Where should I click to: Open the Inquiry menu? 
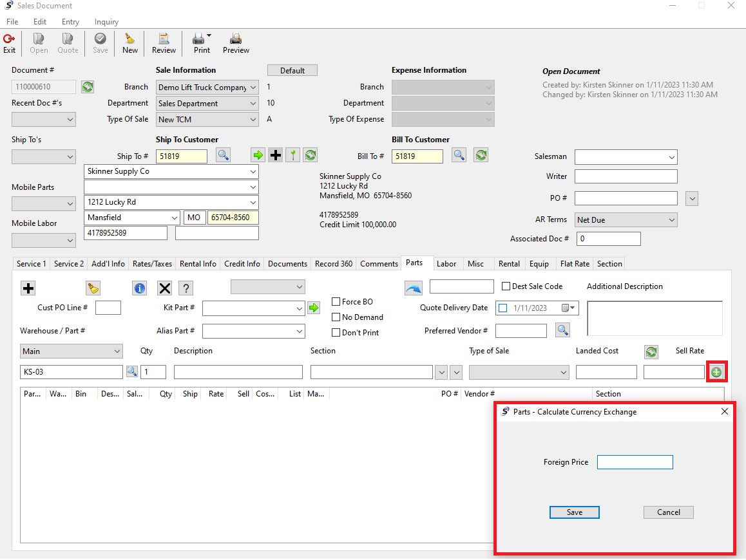[x=106, y=22]
